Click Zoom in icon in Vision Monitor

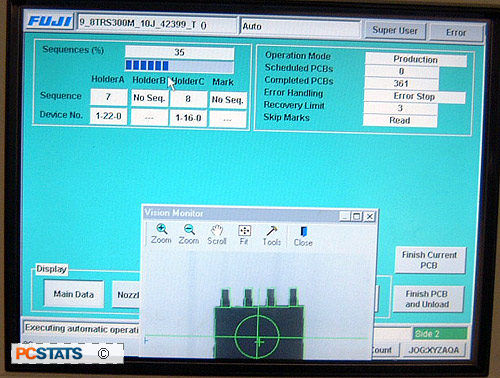point(162,234)
